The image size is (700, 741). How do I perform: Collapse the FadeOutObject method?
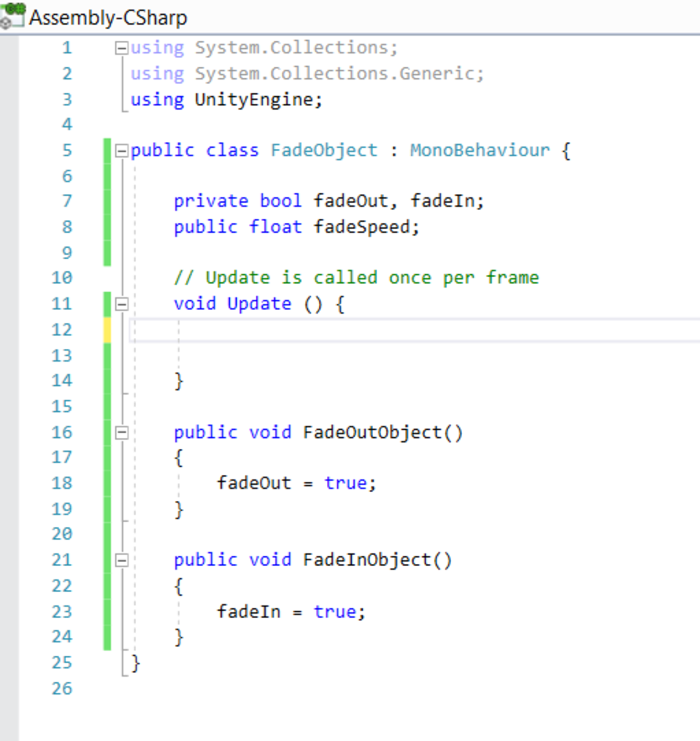pyautogui.click(x=121, y=432)
